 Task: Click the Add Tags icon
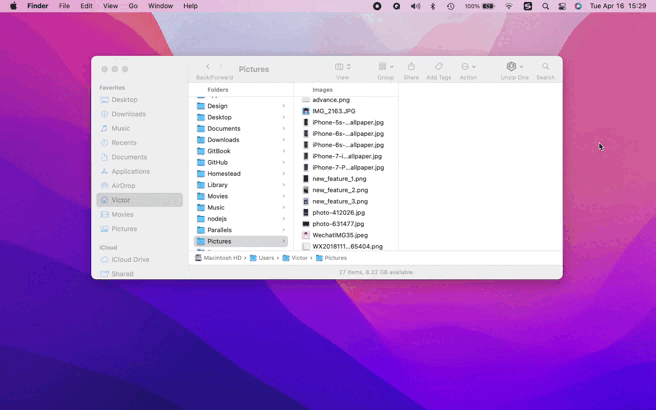point(438,67)
